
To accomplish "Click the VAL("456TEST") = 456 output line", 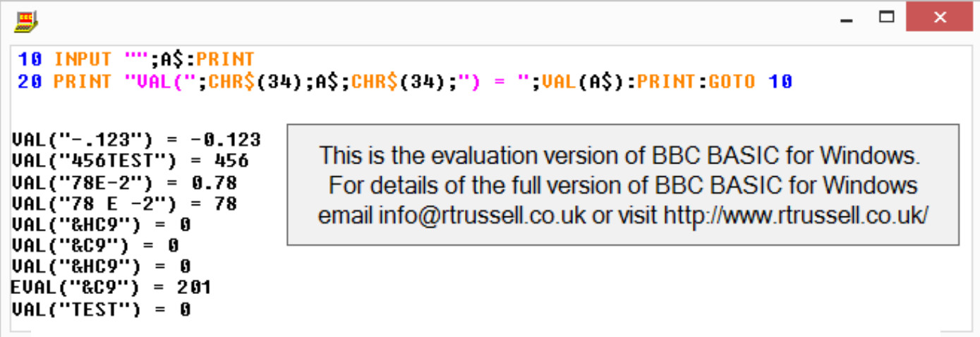I will (130, 161).
